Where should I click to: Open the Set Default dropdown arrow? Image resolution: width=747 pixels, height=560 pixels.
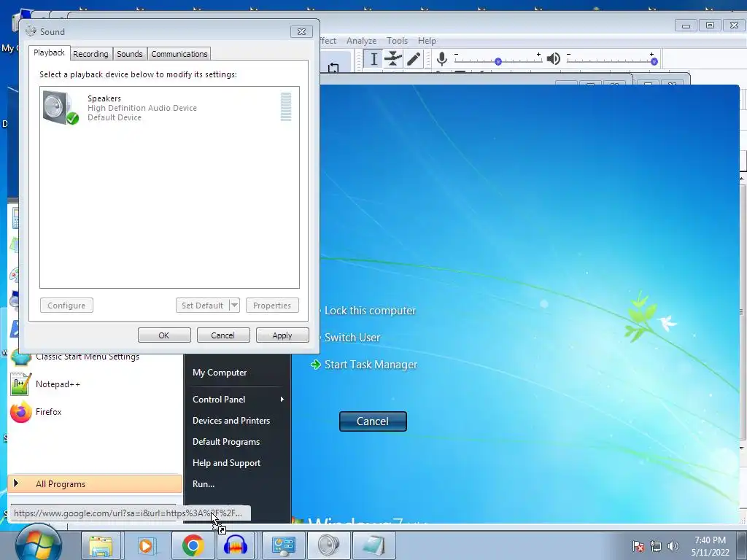[234, 306]
